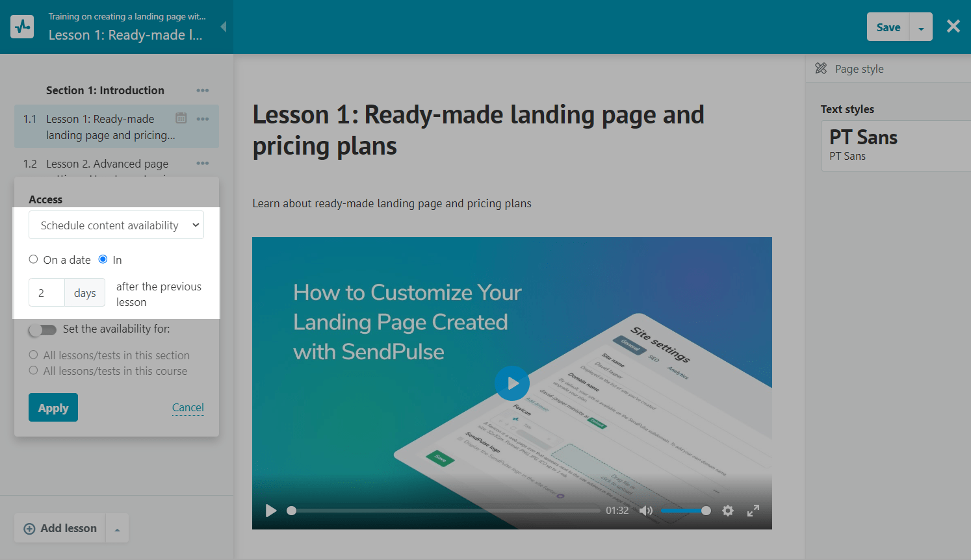This screenshot has width=971, height=560.
Task: Choose All lessons/tests in this section
Action: coord(33,355)
